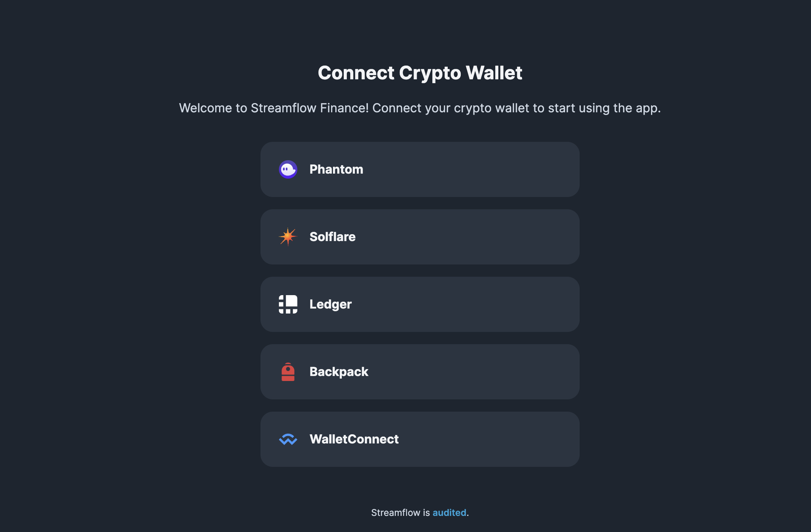Click empty right side of Ledger button
Image resolution: width=811 pixels, height=532 pixels.
click(x=499, y=304)
